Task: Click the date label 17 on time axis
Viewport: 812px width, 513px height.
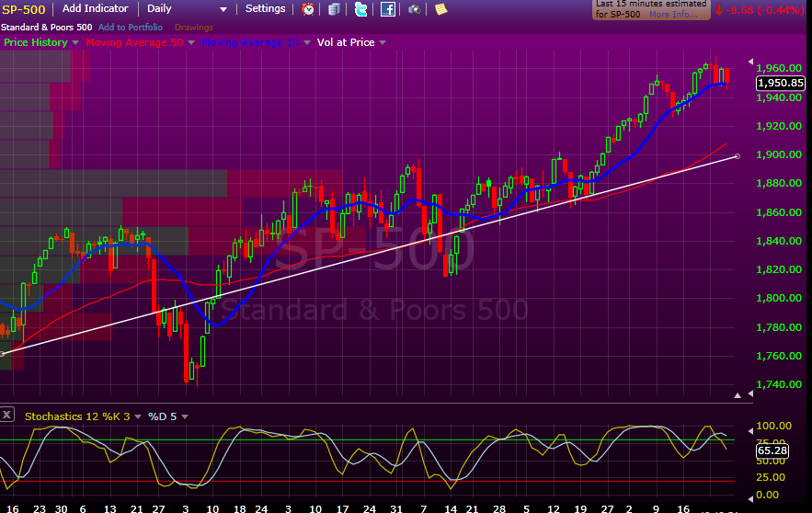Action: click(342, 508)
